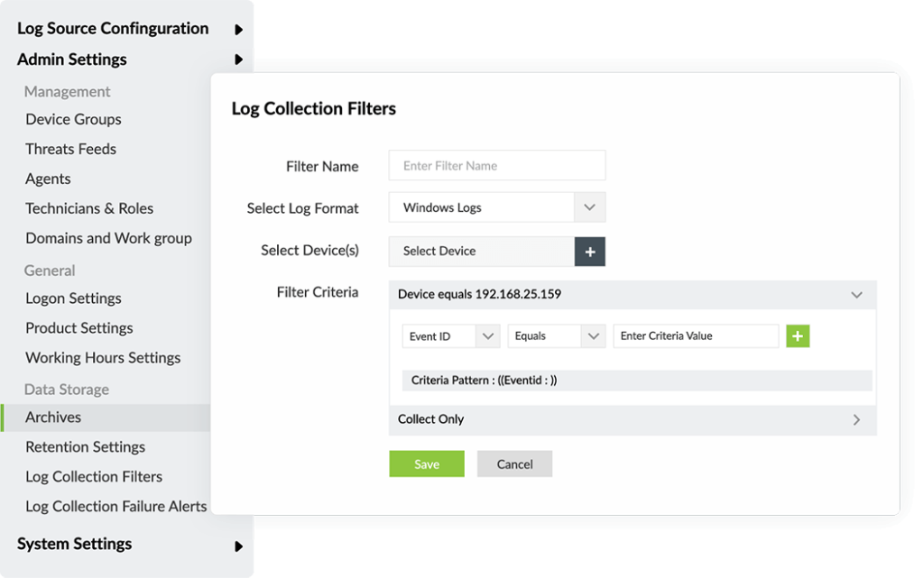Image resolution: width=924 pixels, height=578 pixels.
Task: Expand the Admin Settings arrow
Action: 238,60
